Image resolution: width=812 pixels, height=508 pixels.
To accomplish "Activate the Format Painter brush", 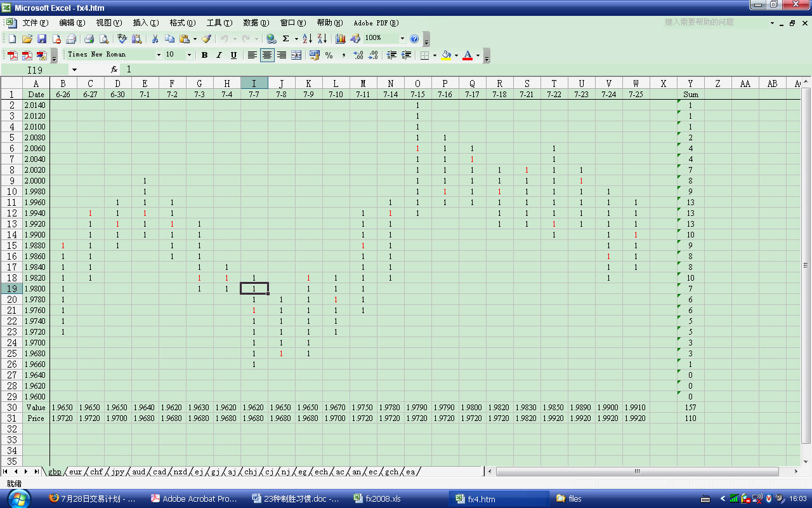I will point(206,39).
